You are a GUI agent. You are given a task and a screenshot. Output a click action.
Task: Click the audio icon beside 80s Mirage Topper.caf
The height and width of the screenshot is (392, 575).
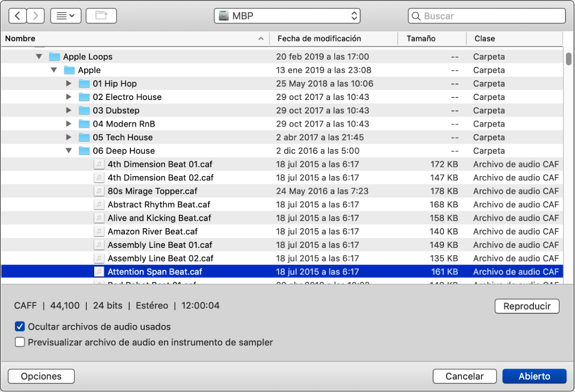[99, 191]
